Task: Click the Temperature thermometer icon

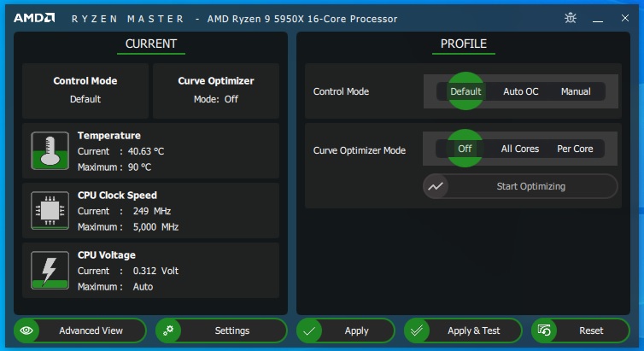Action: coord(50,151)
